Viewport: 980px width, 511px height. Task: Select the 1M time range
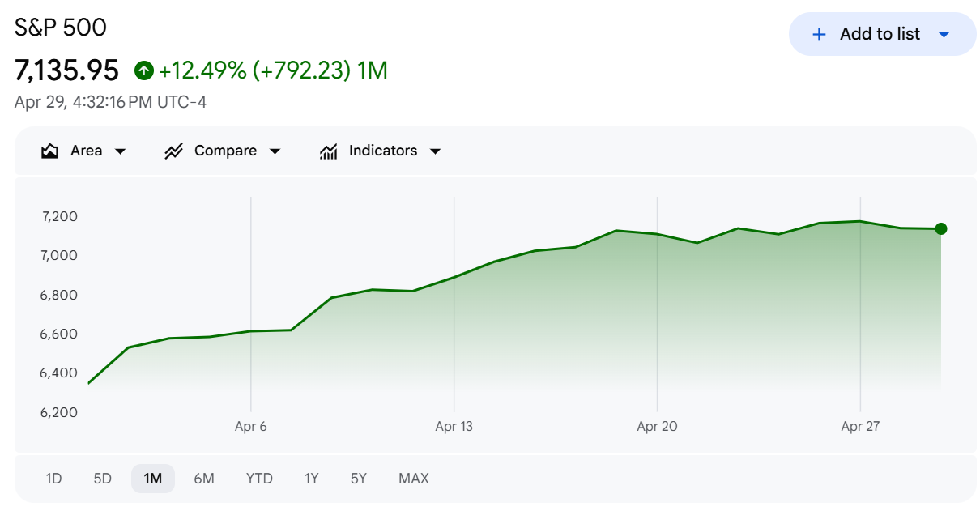[152, 479]
